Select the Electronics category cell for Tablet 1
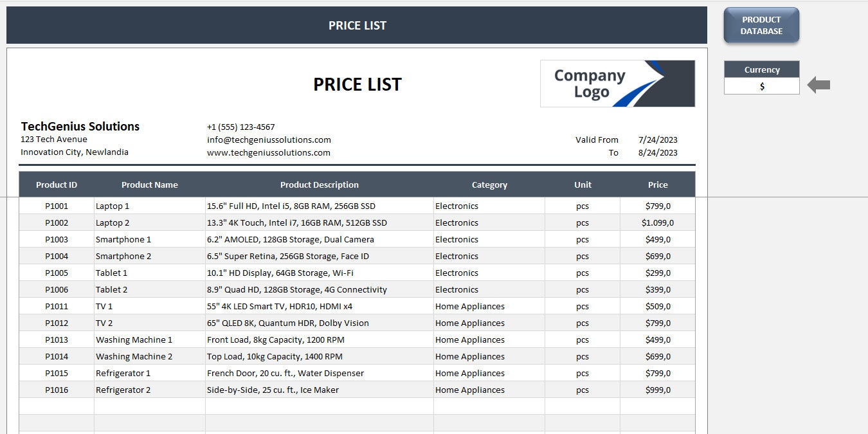 point(489,273)
